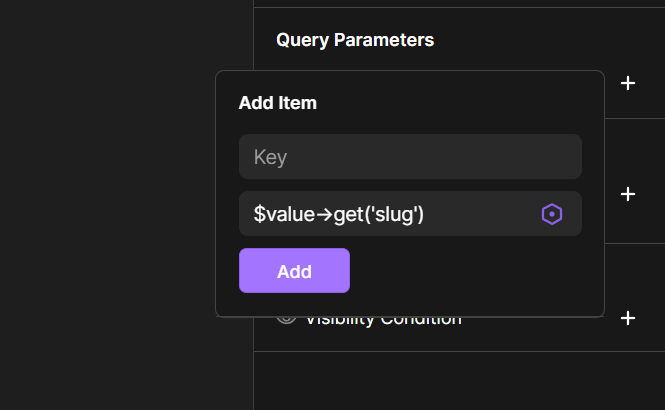Click the Add button
This screenshot has height=410, width=665.
coord(294,271)
